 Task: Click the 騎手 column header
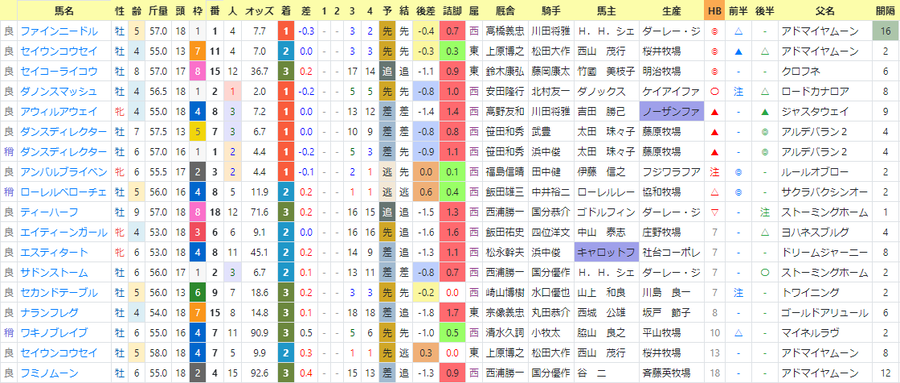pyautogui.click(x=550, y=11)
